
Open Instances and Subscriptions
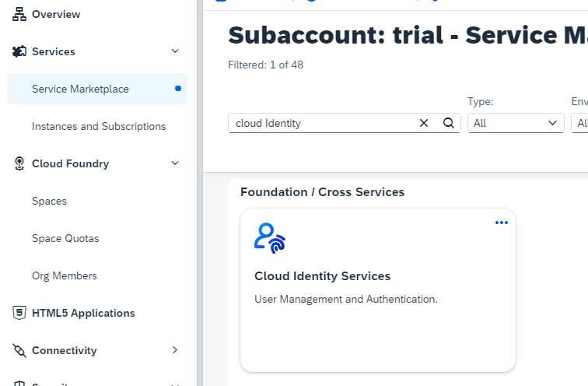[x=99, y=126]
